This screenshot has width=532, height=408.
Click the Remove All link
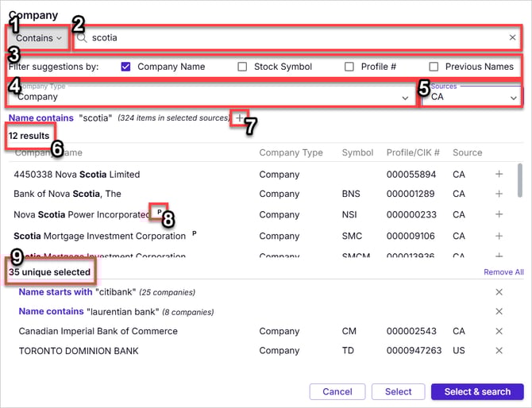(x=503, y=272)
